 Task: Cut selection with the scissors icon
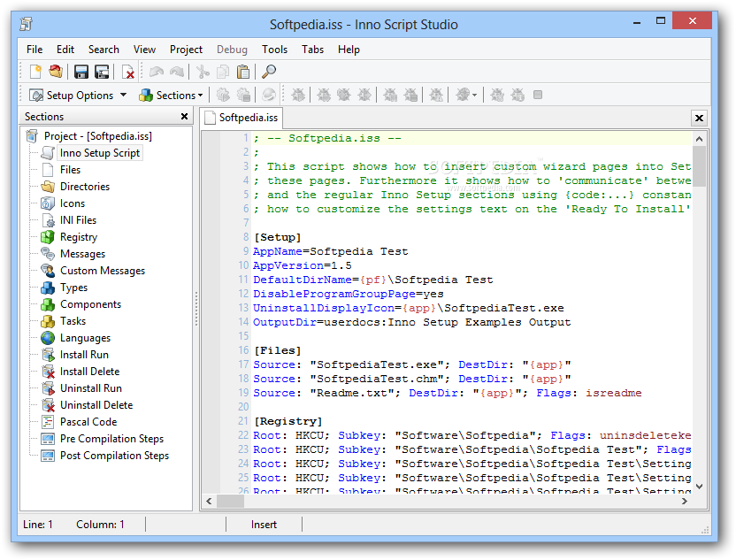(x=203, y=72)
